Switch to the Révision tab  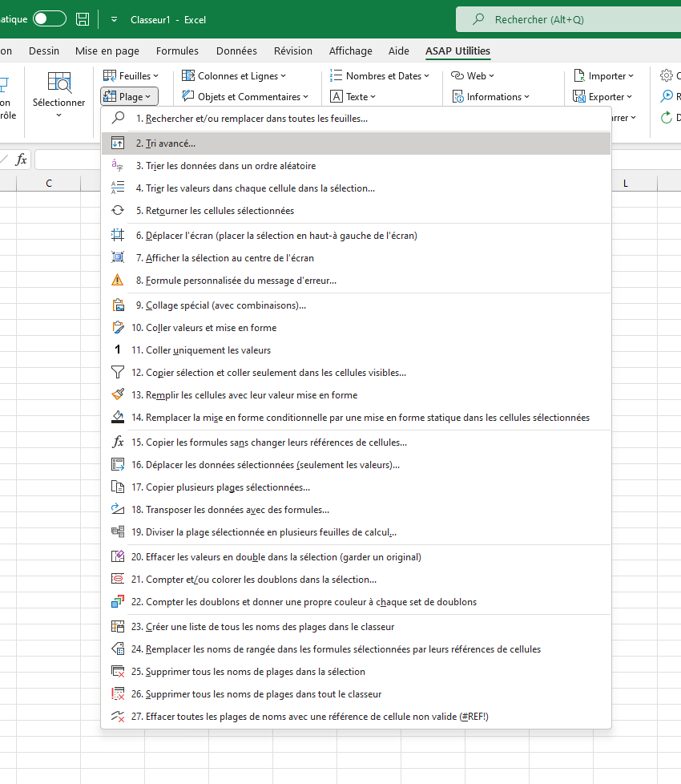click(x=293, y=51)
